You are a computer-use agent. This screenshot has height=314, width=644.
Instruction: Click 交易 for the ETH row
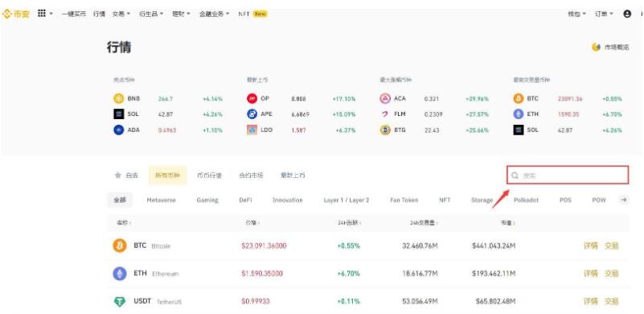coord(612,273)
